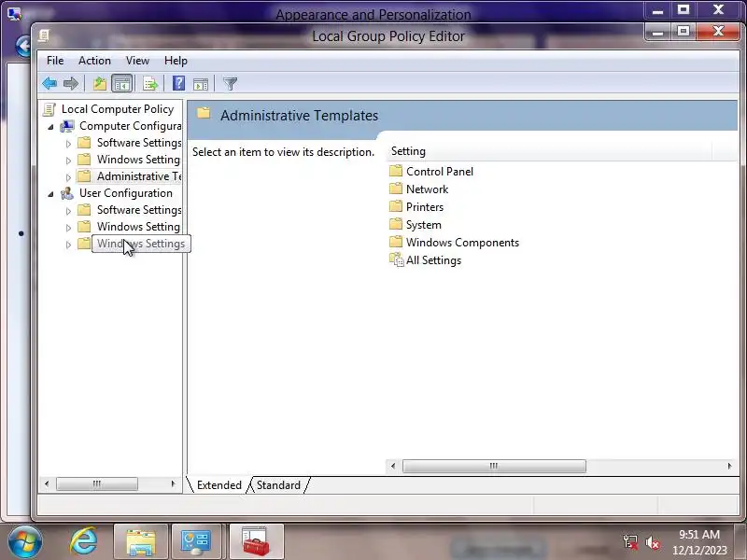
Task: Select Computer Configuration tree node
Action: [x=130, y=126]
